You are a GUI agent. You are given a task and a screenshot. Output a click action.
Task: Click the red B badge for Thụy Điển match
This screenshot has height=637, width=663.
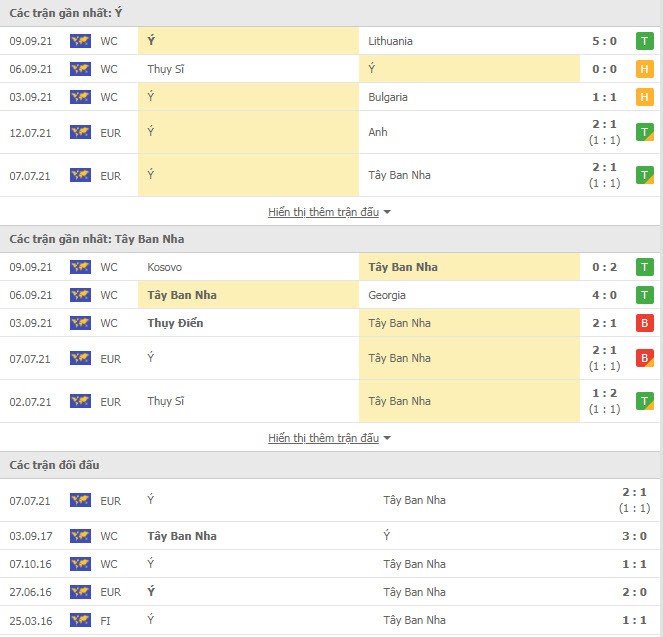click(644, 323)
